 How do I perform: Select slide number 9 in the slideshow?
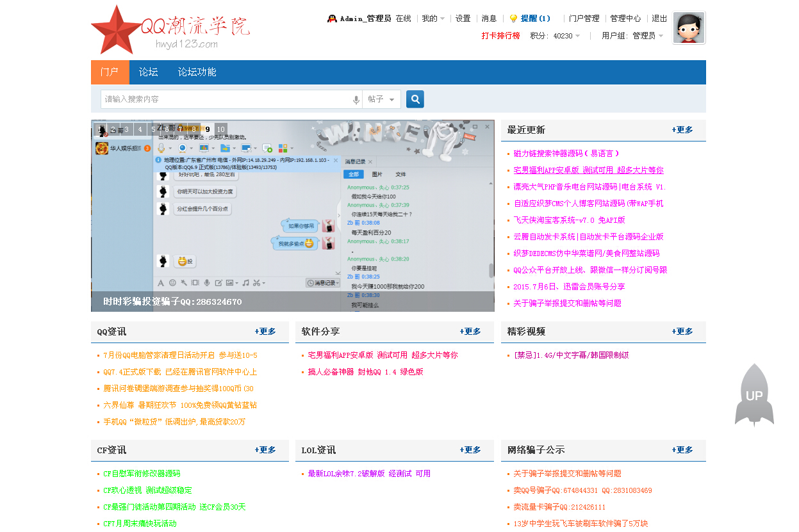(x=208, y=129)
